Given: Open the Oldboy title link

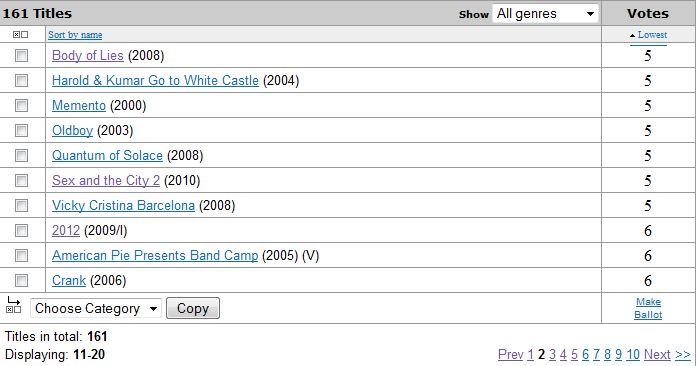Looking at the screenshot, I should tap(72, 130).
